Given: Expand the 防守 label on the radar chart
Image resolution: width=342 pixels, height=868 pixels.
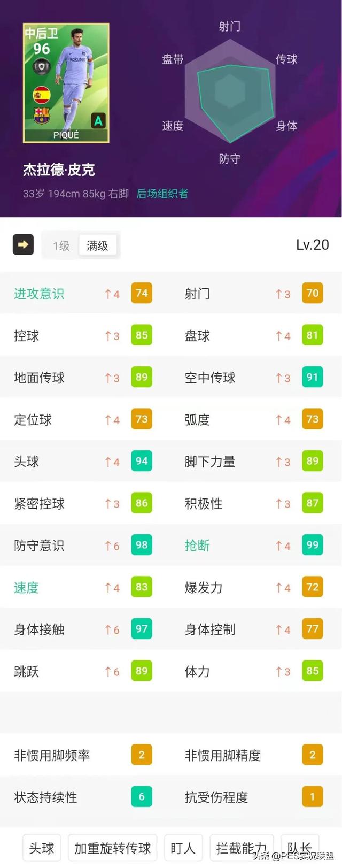Looking at the screenshot, I should [230, 159].
